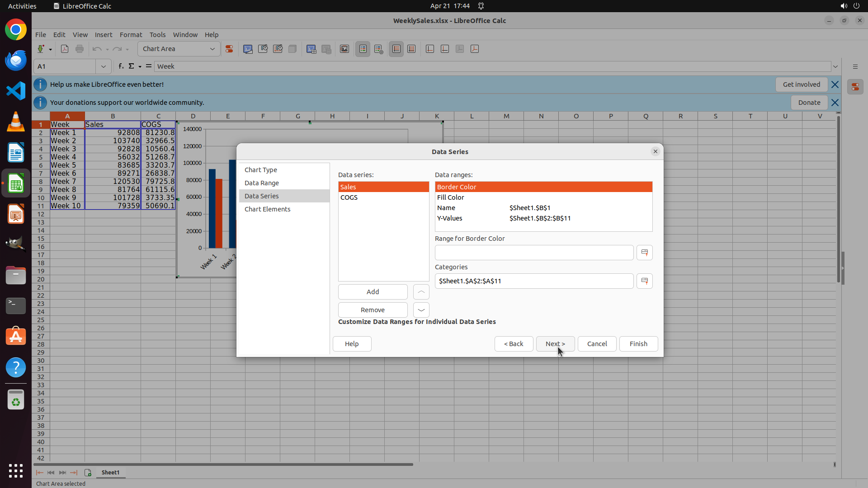868x488 pixels.
Task: Click the range picker for Border Color
Action: [x=644, y=253]
